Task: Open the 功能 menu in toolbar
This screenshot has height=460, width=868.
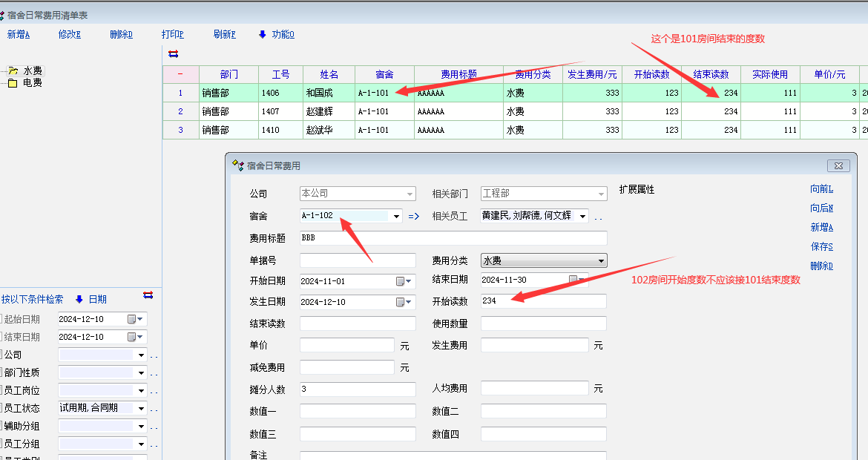Action: 276,34
